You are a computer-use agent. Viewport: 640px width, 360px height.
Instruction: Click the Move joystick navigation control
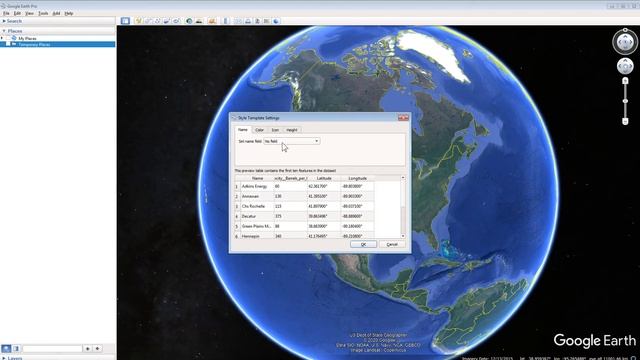tap(625, 66)
